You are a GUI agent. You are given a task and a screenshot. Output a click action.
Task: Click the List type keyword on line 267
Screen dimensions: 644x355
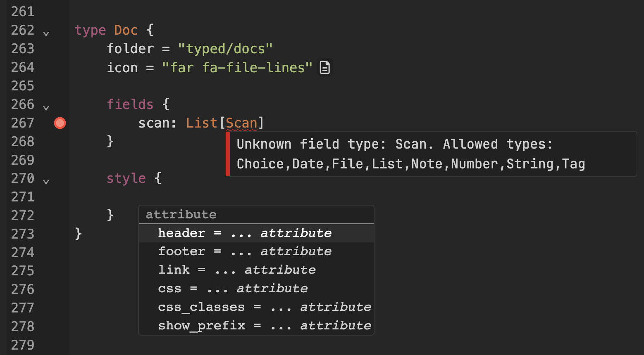tap(201, 123)
